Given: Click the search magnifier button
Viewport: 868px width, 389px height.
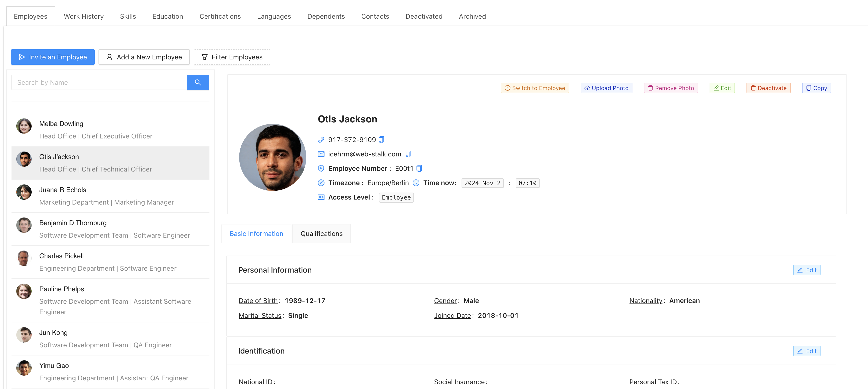Looking at the screenshot, I should (x=198, y=82).
